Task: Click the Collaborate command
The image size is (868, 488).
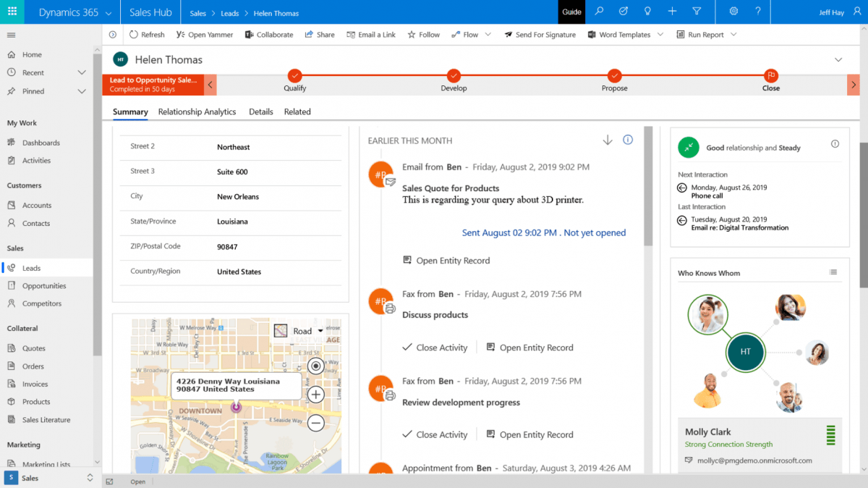Action: click(x=269, y=35)
